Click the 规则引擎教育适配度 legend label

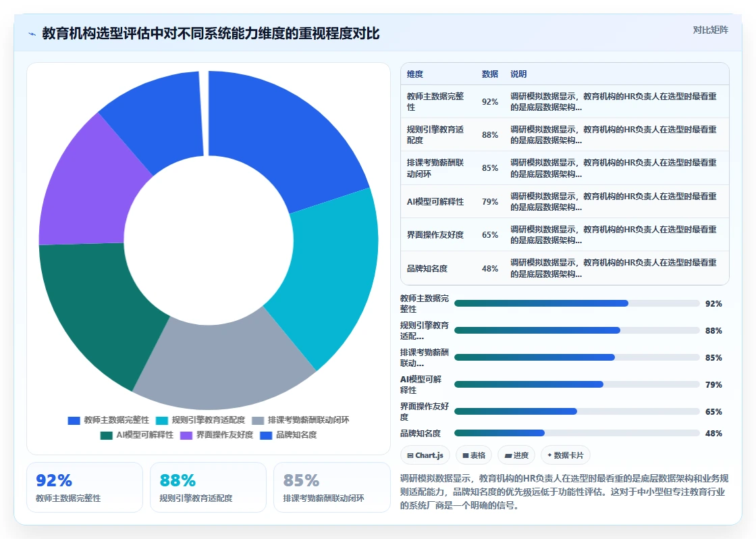point(209,420)
